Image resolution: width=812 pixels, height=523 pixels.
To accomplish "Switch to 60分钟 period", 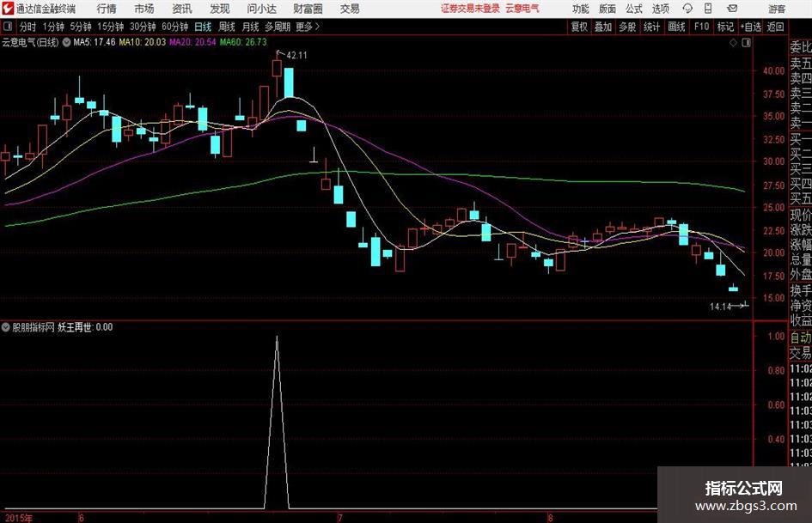I will [174, 27].
